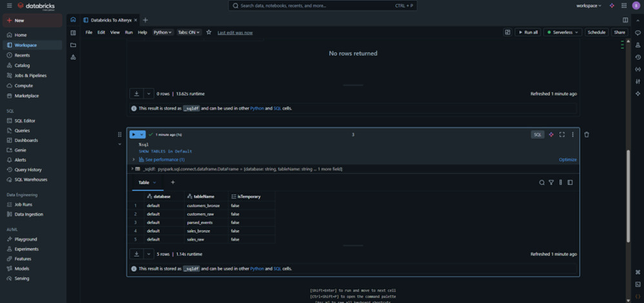This screenshot has height=303, width=644.
Task: Select the customers_bronze table cell
Action: [206, 205]
